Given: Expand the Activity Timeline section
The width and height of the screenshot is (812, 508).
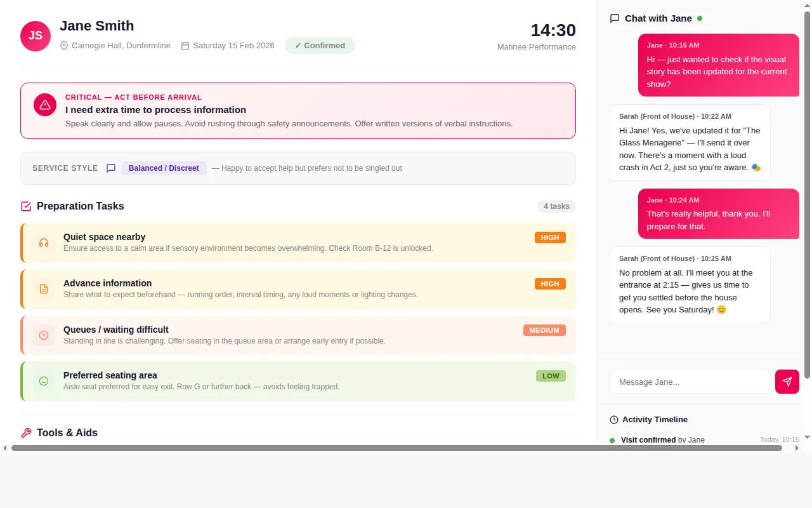Looking at the screenshot, I should (654, 419).
